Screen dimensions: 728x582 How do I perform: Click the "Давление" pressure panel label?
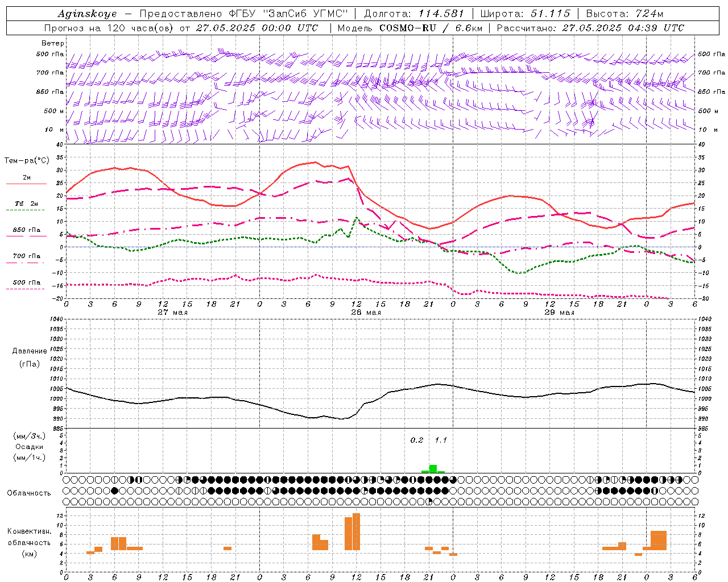point(30,351)
